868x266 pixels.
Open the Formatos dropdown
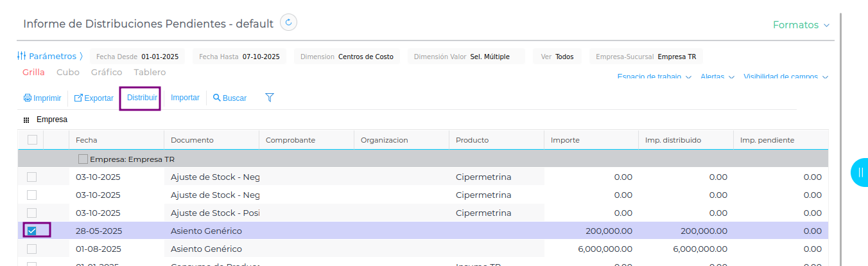801,25
